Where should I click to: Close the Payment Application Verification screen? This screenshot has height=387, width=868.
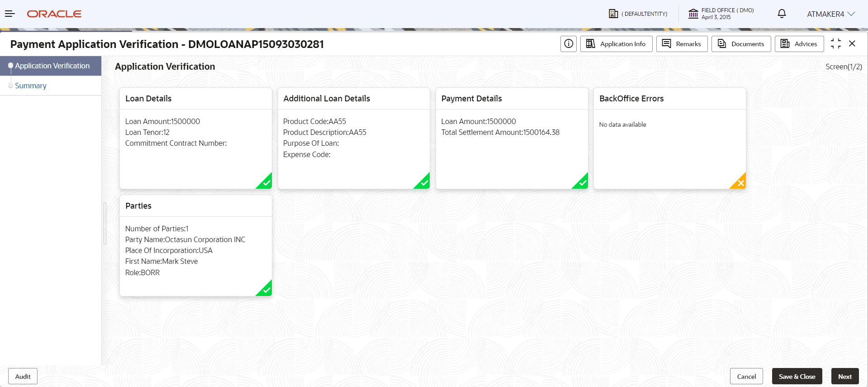852,43
